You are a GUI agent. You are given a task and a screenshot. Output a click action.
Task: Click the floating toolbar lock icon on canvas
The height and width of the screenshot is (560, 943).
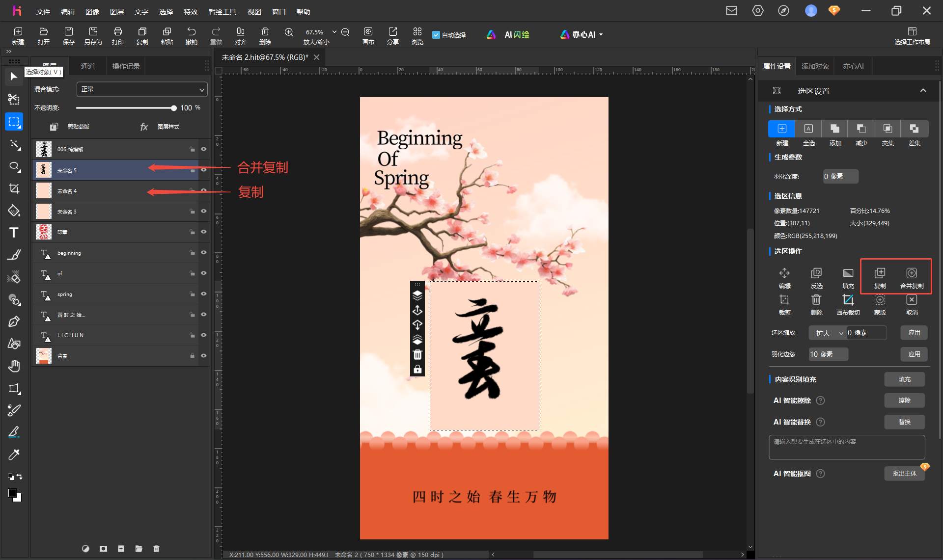point(417,369)
